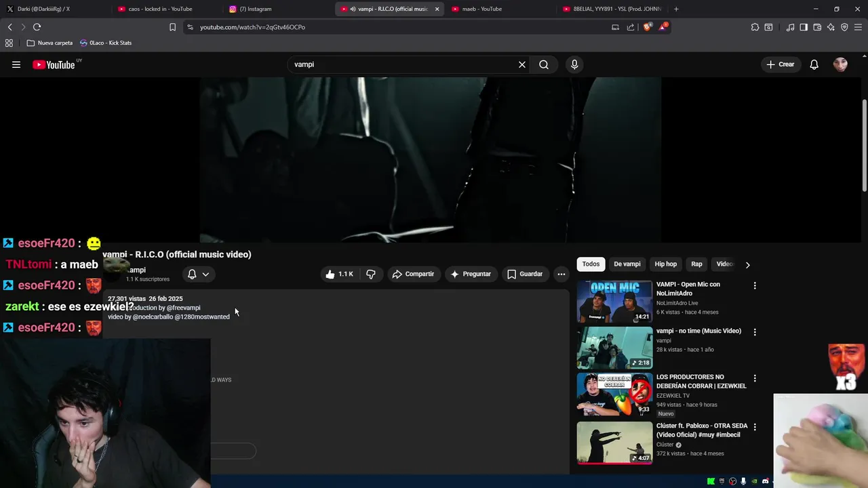Image resolution: width=868 pixels, height=488 pixels.
Task: Click the magnifier search button
Action: pyautogui.click(x=544, y=64)
